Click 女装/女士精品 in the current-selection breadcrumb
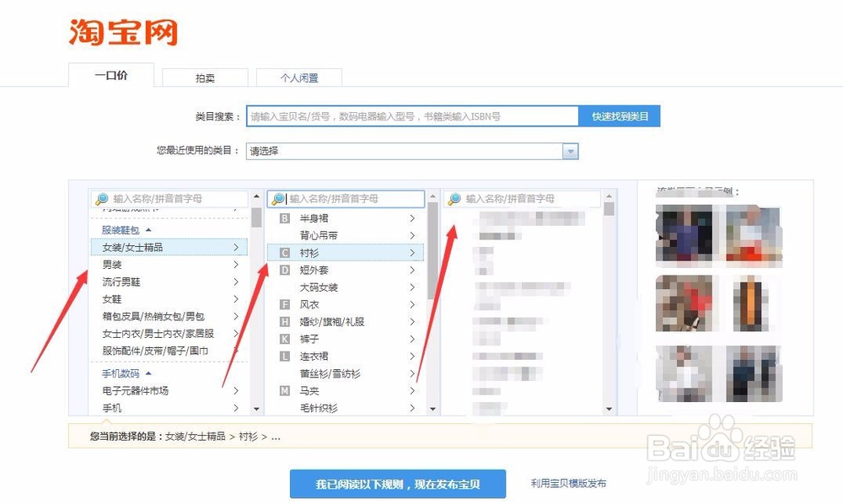843x504 pixels. (x=196, y=437)
